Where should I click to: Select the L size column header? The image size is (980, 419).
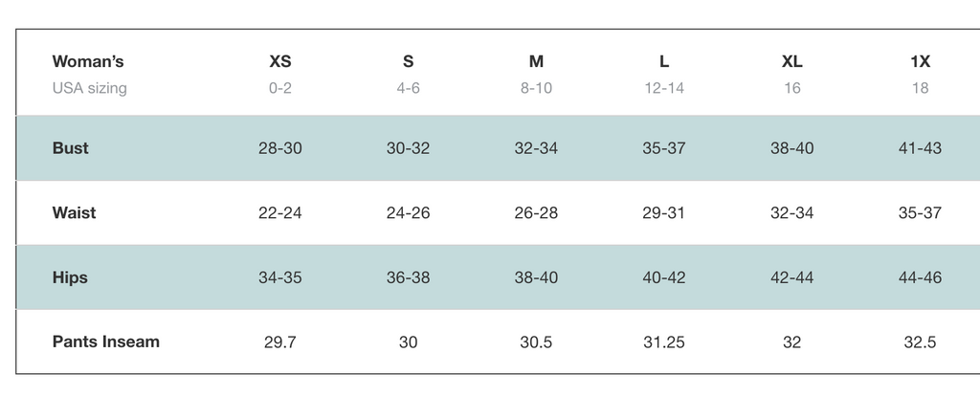(664, 61)
